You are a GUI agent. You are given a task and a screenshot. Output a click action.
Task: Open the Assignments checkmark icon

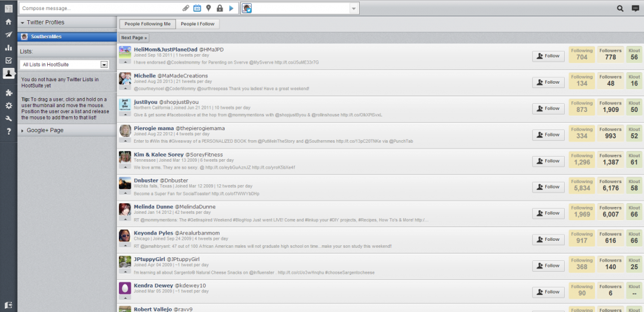tap(8, 60)
